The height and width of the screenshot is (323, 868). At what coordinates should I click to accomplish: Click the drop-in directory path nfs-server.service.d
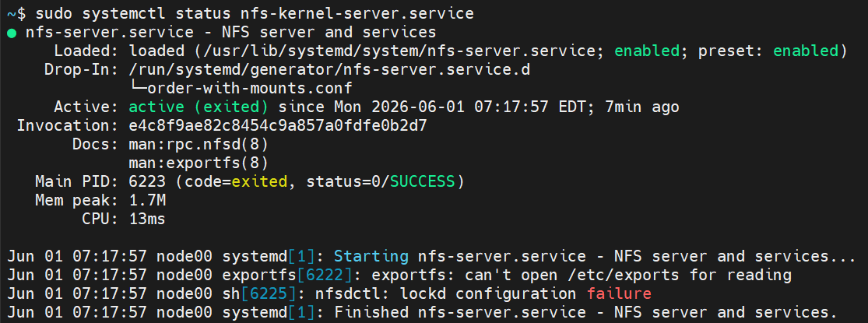tap(329, 70)
